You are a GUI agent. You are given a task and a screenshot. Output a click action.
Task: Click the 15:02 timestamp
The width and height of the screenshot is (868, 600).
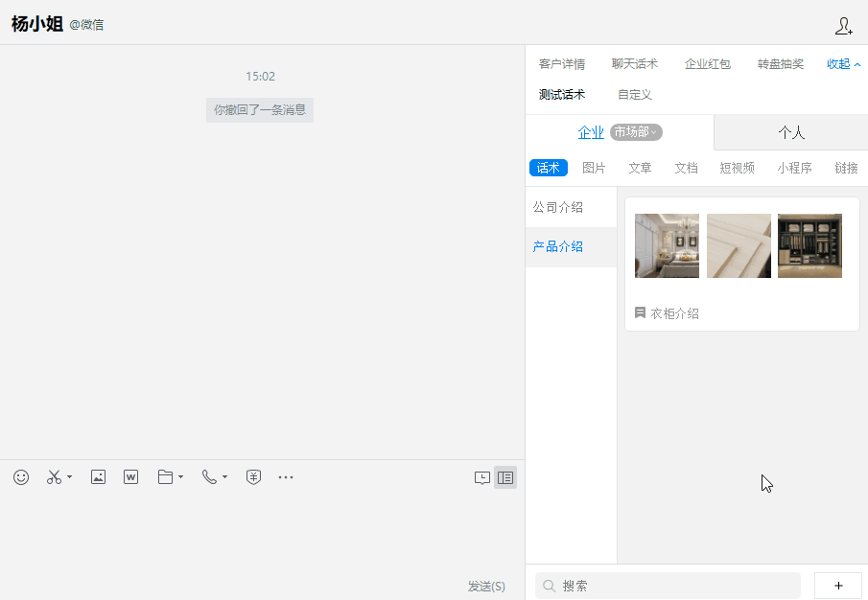(260, 77)
